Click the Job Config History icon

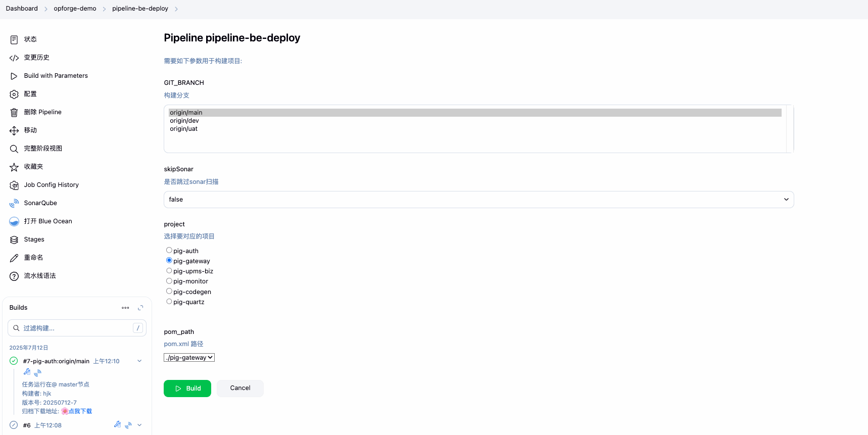14,185
